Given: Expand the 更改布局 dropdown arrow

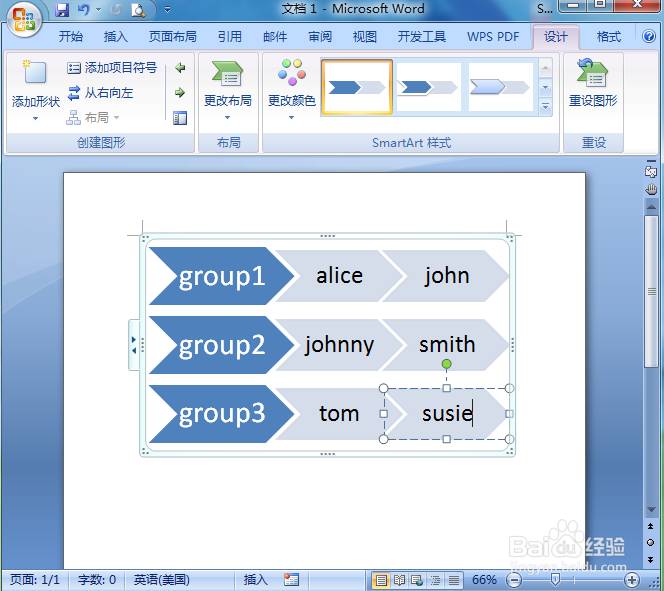Looking at the screenshot, I should 228,118.
